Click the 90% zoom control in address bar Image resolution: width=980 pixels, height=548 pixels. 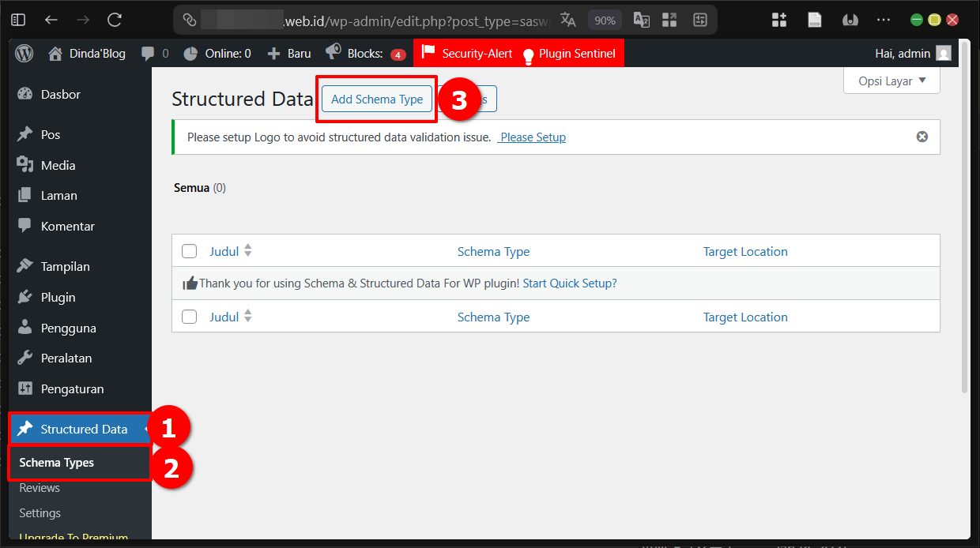pyautogui.click(x=605, y=20)
